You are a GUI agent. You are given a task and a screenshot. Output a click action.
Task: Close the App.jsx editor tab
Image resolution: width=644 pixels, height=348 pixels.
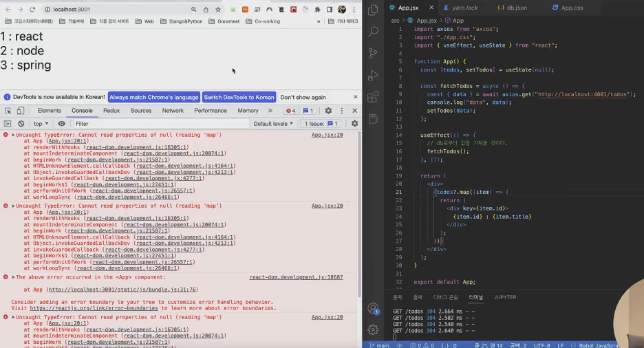(431, 8)
